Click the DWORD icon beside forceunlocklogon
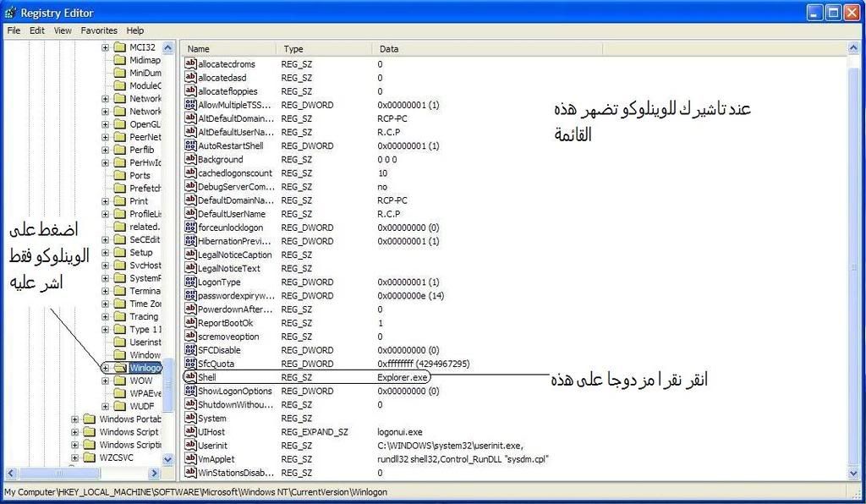This screenshot has height=504, width=866. (190, 227)
